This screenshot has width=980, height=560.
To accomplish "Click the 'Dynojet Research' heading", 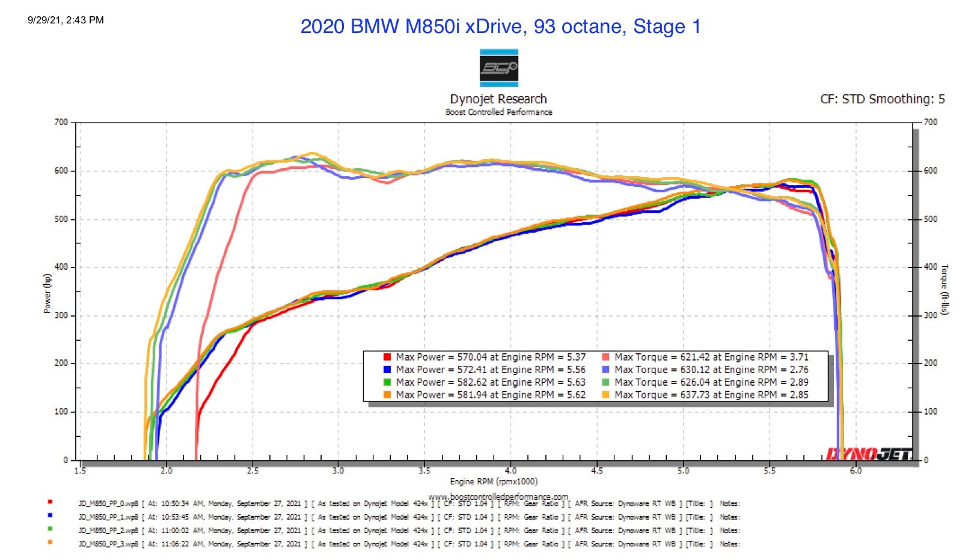I will point(498,99).
